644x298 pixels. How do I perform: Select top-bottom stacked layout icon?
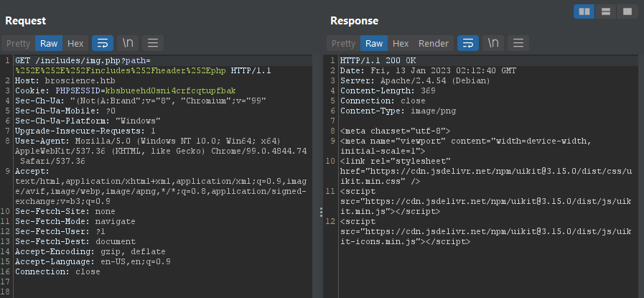[x=605, y=11]
